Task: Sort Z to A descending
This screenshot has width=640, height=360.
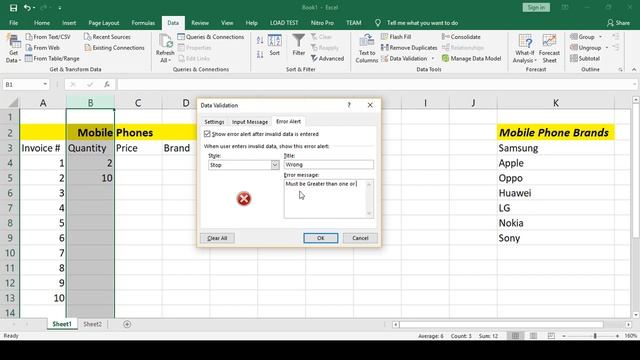Action: pyautogui.click(x=260, y=55)
